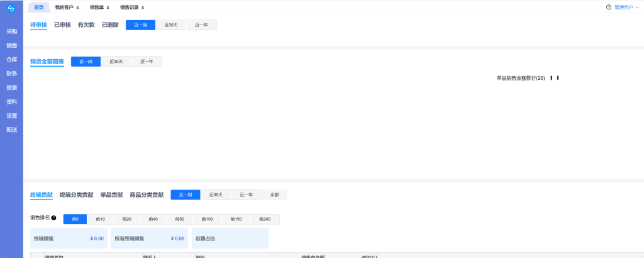
Task: Click the 所有终端销售 summary card
Action: pos(150,238)
